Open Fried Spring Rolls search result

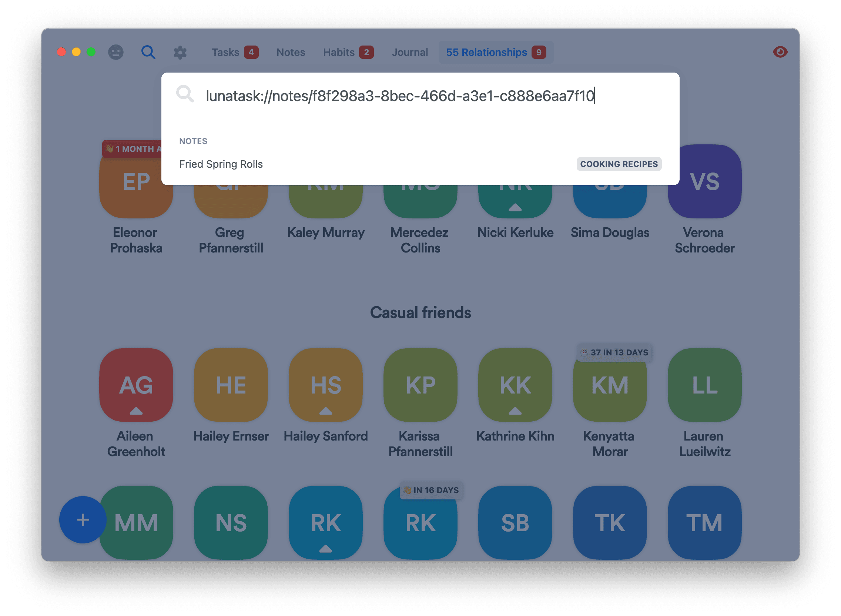(221, 164)
